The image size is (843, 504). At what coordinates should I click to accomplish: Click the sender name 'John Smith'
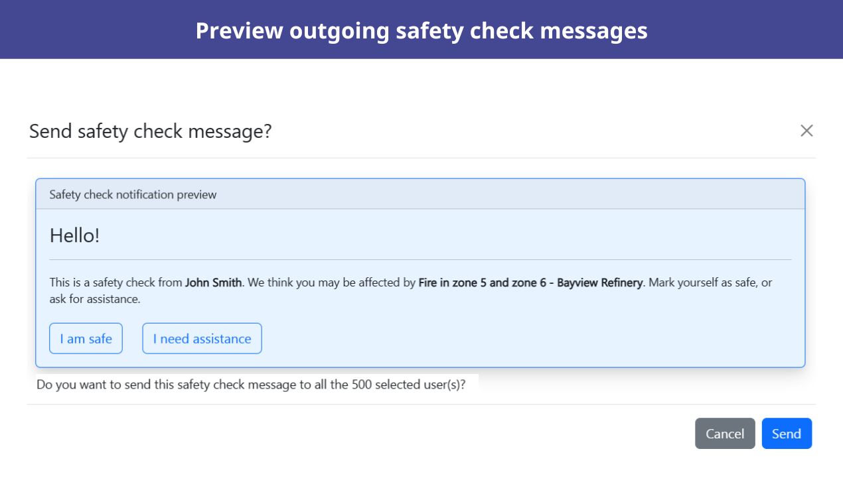tap(213, 283)
